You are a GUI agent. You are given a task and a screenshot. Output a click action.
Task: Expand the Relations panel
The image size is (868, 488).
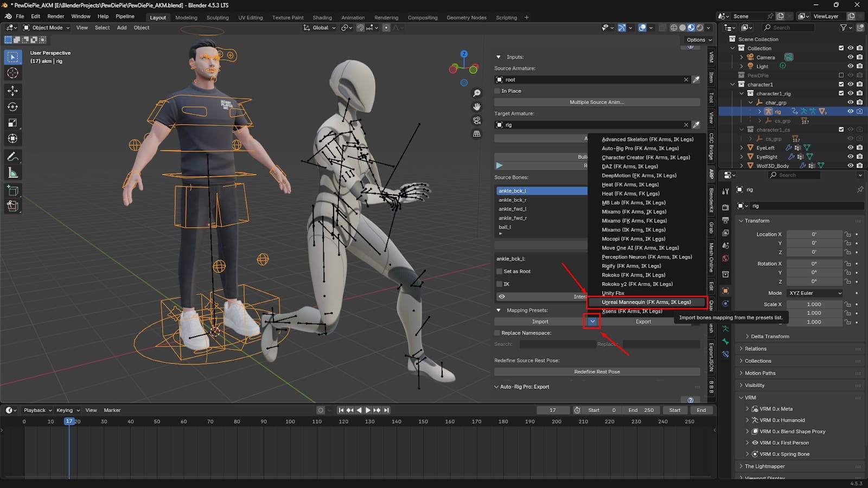click(756, 349)
